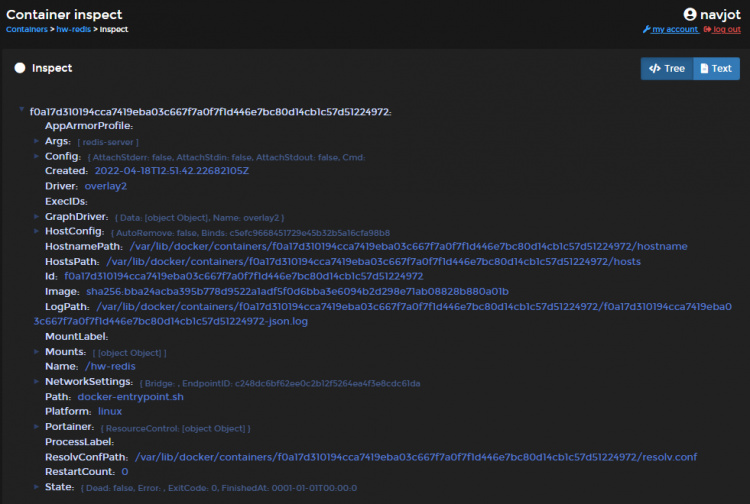Click the document icon in Text button
This screenshot has height=504, width=750.
(703, 69)
